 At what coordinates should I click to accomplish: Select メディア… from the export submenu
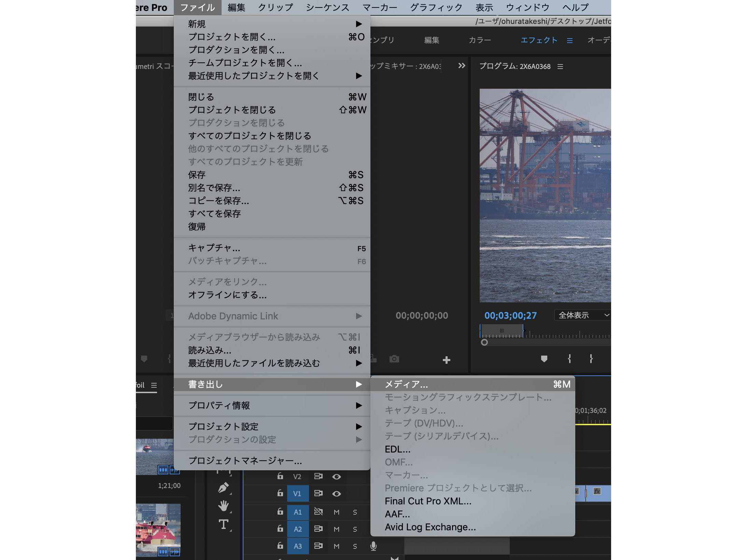pos(406,384)
